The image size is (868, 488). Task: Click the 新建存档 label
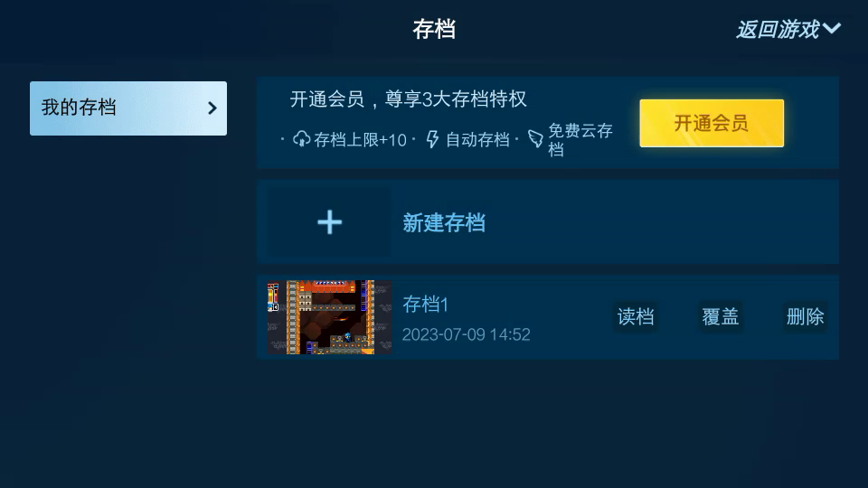tap(444, 223)
